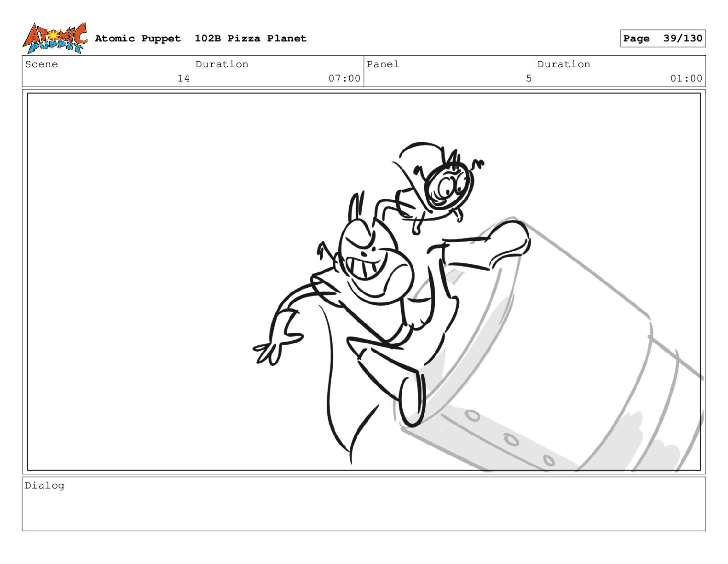This screenshot has width=728, height=564.
Task: Click inside the Dialog box
Action: coord(364,504)
